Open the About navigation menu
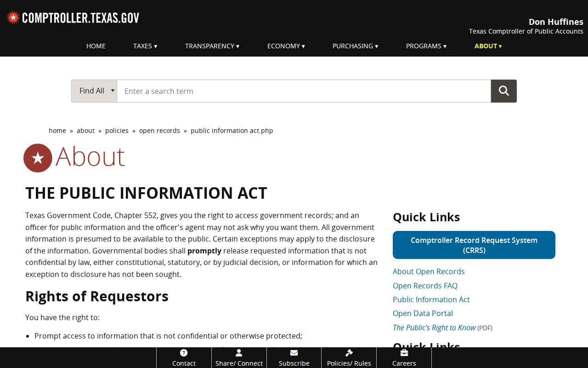 point(488,46)
